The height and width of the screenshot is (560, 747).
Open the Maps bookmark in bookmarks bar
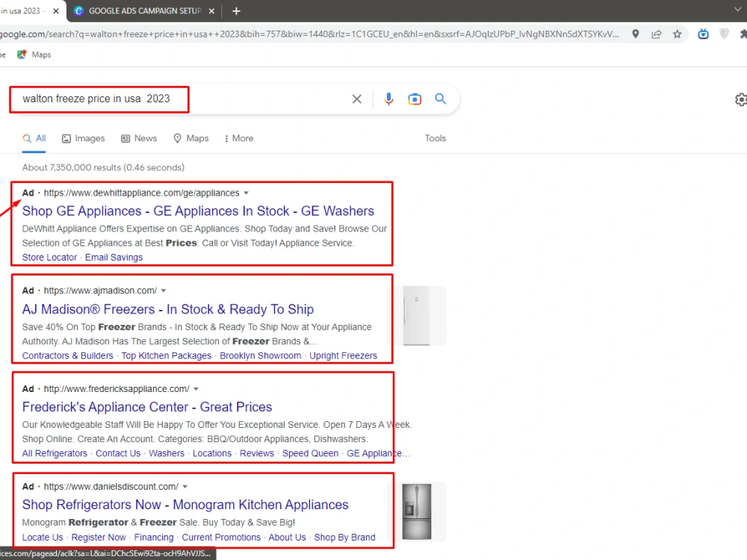pyautogui.click(x=34, y=55)
